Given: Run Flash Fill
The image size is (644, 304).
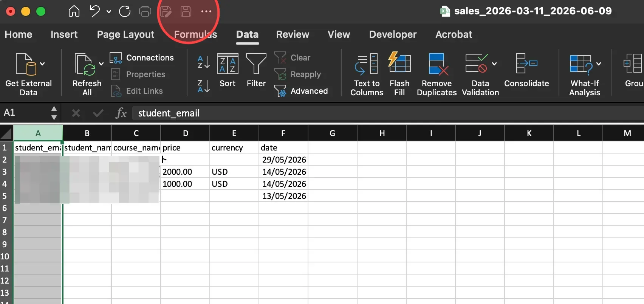Looking at the screenshot, I should 399,74.
